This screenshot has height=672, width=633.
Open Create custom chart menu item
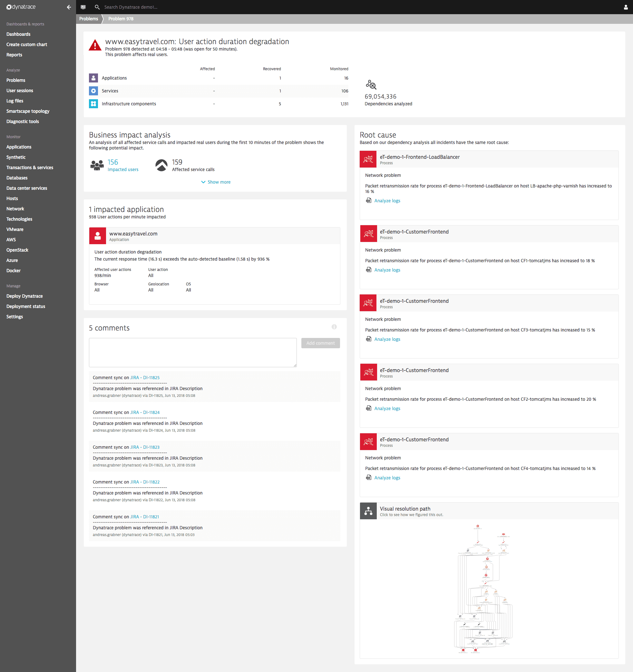[x=27, y=45]
